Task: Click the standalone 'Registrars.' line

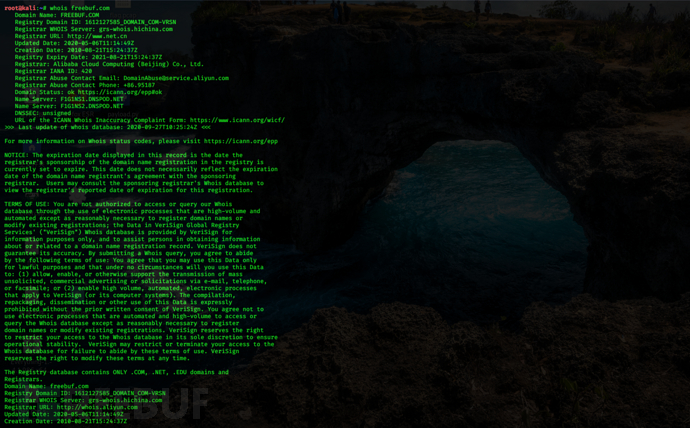Action: click(23, 379)
